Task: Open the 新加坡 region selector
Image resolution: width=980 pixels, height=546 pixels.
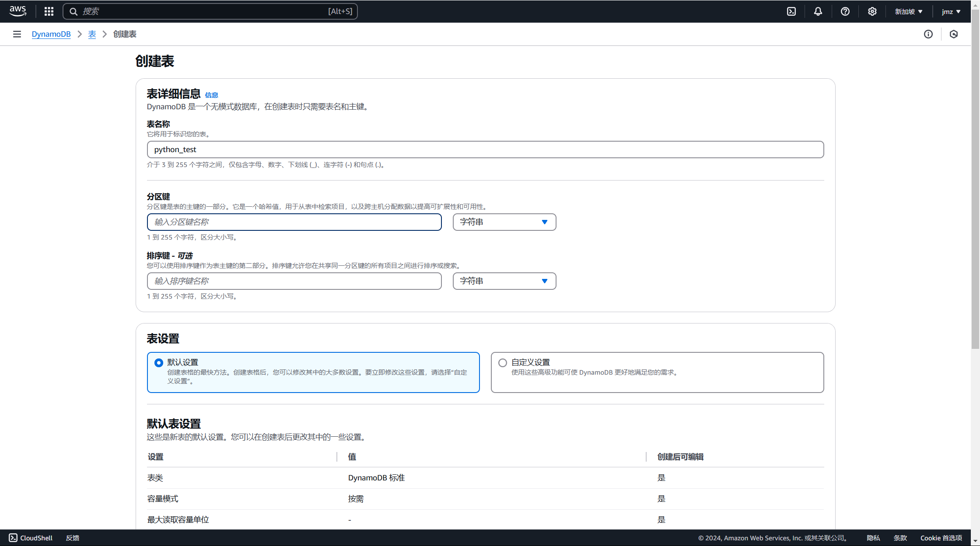Action: tap(909, 11)
